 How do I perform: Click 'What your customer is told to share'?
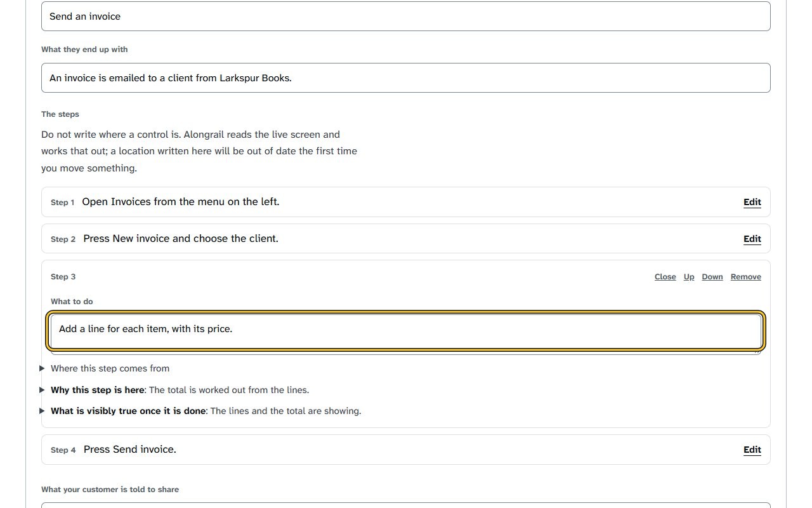(110, 490)
